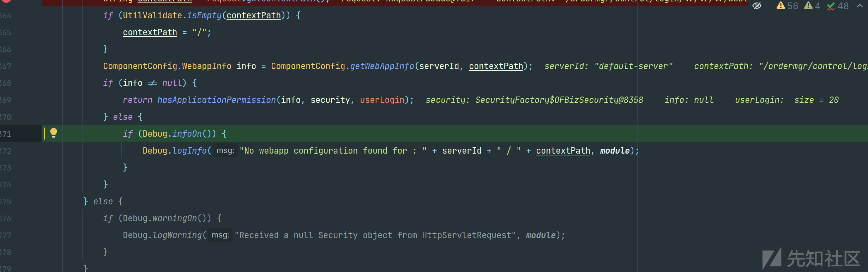Click the ComponentConfig.WebappInfo type declaration
This screenshot has height=272, width=868.
[x=167, y=66]
